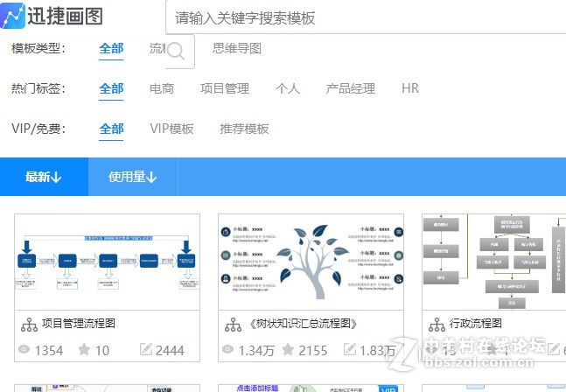The image size is (566, 392).
Task: Filter by 产品经理 tag
Action: click(350, 88)
